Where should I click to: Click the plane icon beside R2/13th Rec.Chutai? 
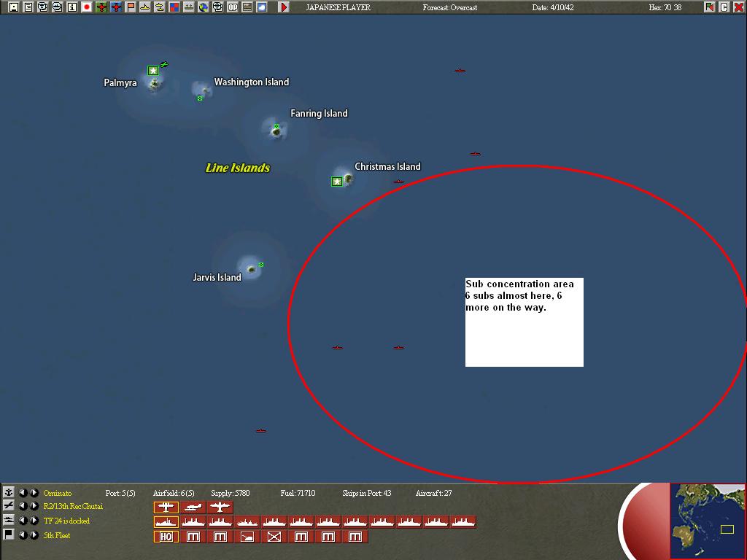pos(9,506)
